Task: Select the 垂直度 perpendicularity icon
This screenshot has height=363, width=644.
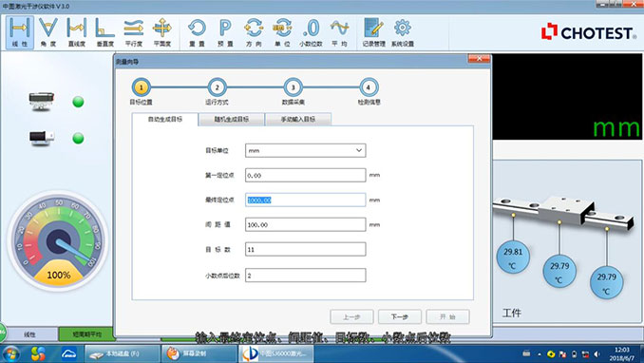Action: tap(105, 32)
